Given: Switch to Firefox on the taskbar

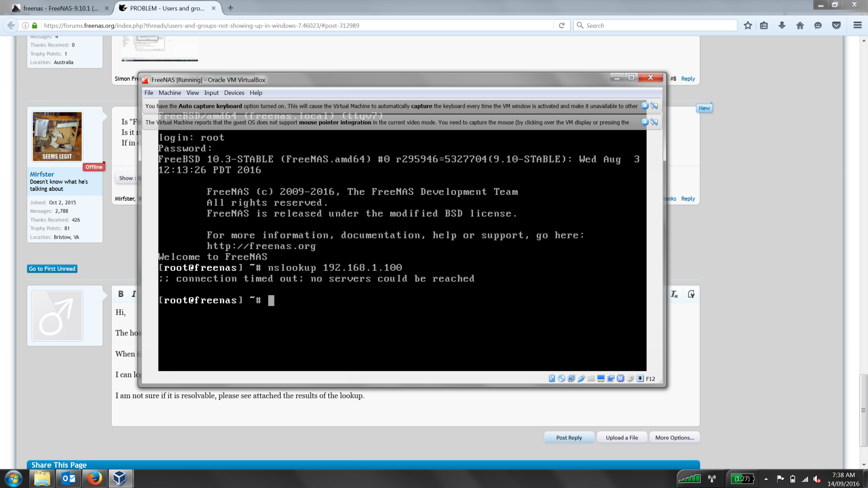Looking at the screenshot, I should 94,479.
